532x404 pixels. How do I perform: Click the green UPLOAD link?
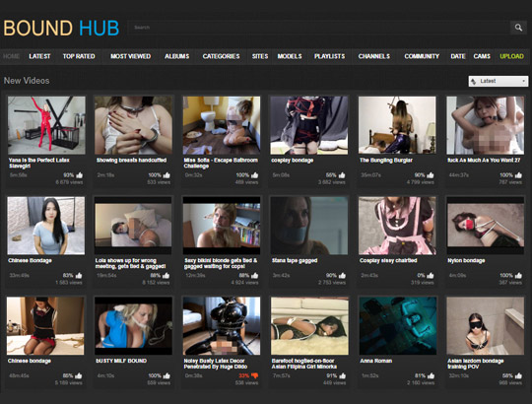click(511, 56)
